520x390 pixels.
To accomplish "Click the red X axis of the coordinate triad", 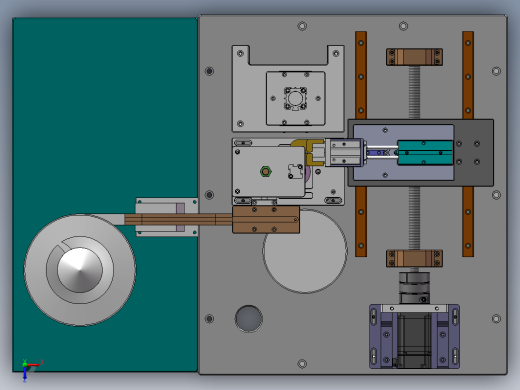I will (33, 365).
